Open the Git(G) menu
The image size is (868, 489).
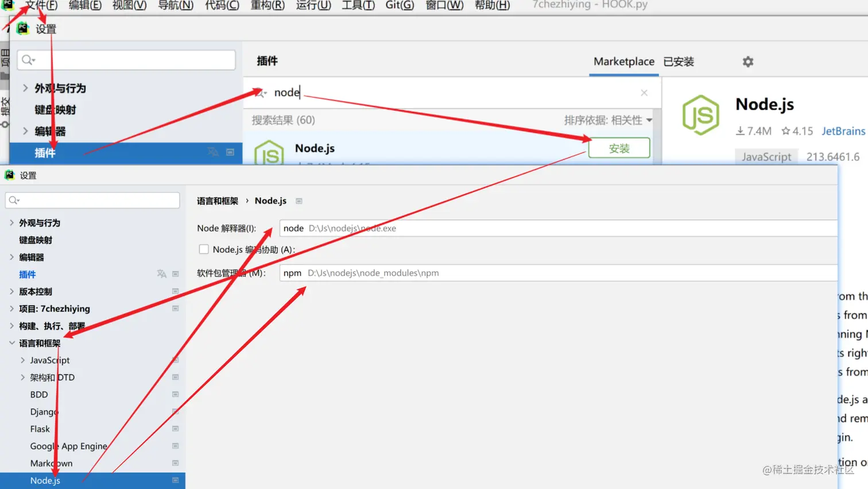pyautogui.click(x=400, y=5)
